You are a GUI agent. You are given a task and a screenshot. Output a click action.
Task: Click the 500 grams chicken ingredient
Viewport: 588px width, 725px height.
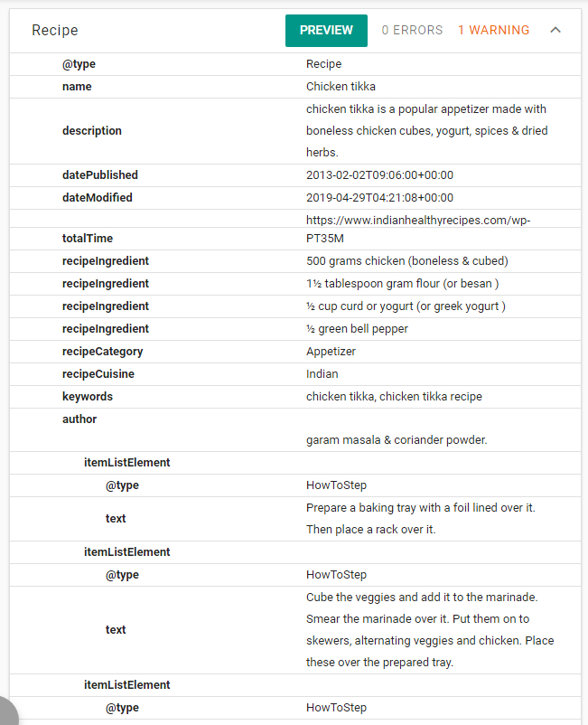(x=406, y=261)
